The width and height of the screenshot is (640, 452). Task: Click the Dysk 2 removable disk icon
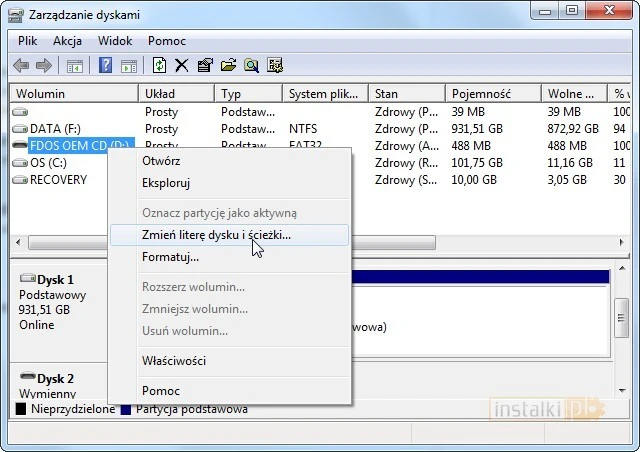(x=27, y=376)
